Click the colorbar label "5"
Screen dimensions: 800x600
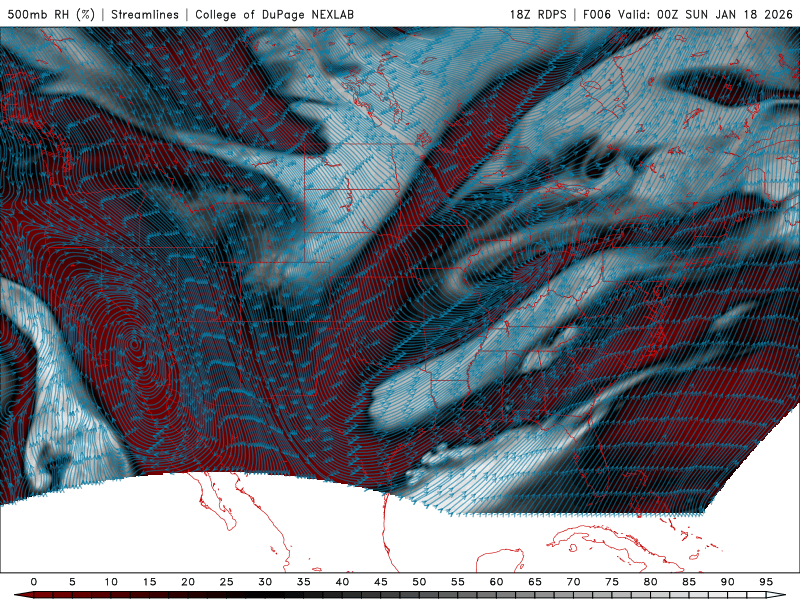72,582
